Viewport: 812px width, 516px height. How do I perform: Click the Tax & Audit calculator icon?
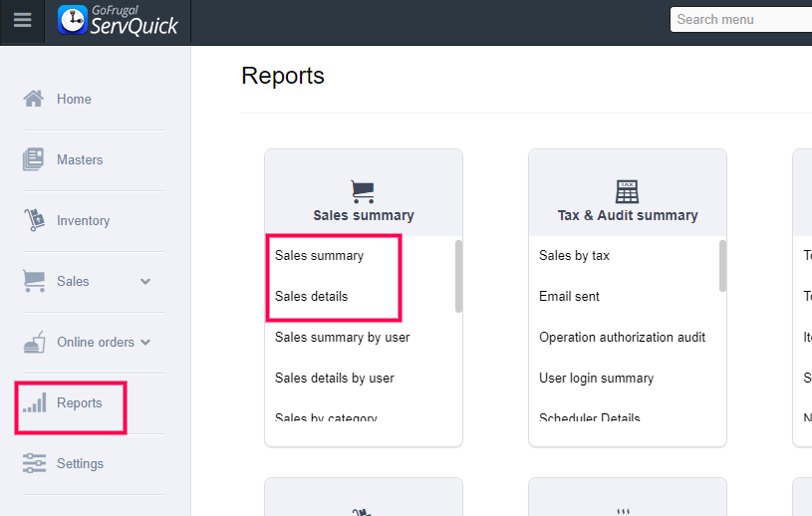pyautogui.click(x=628, y=191)
